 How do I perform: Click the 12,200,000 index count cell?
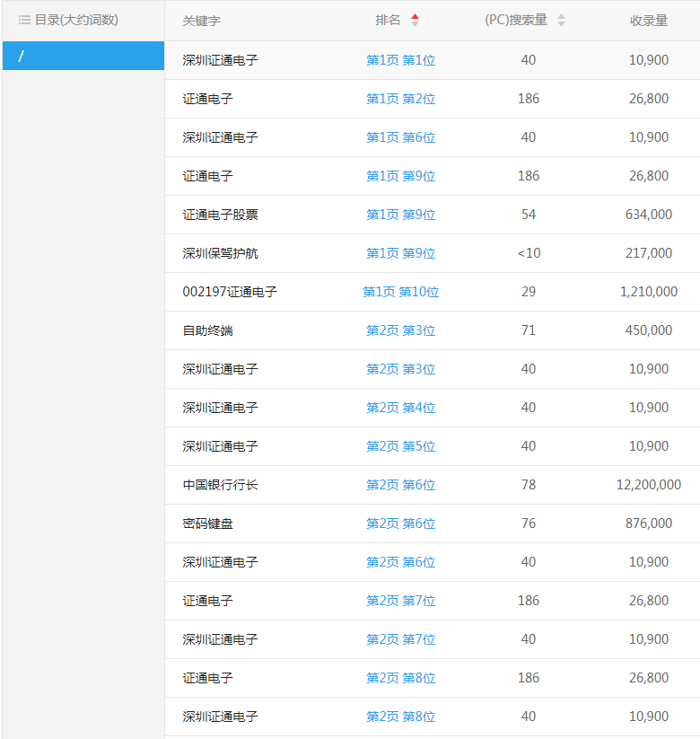tap(648, 485)
